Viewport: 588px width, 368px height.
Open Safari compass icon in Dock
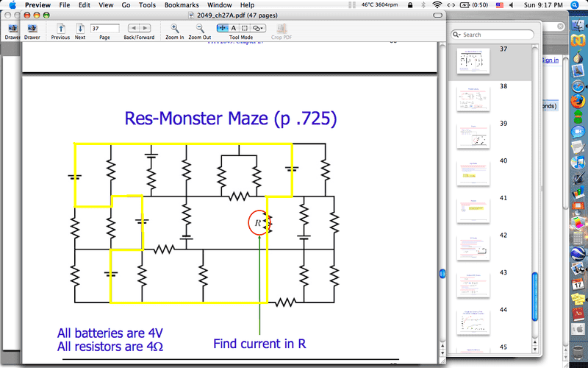pyautogui.click(x=578, y=86)
